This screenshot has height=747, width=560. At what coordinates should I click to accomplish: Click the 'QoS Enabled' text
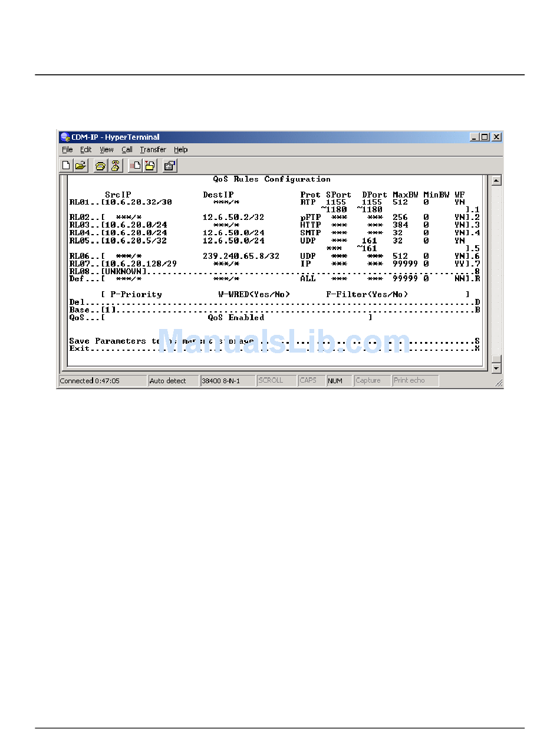(x=236, y=317)
